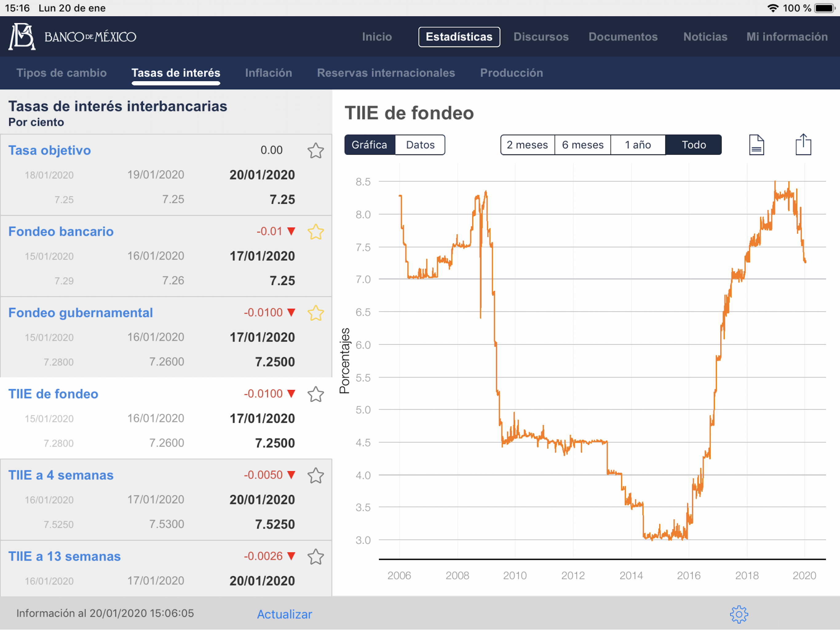The image size is (840, 630).
Task: Tap the TIIE de fondeo chart title
Action: coord(409,113)
